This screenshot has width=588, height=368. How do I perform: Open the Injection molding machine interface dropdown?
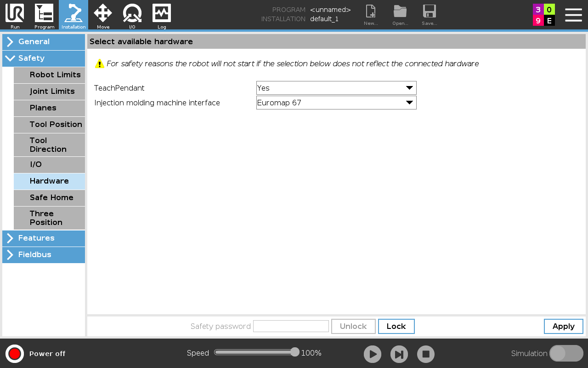point(336,103)
